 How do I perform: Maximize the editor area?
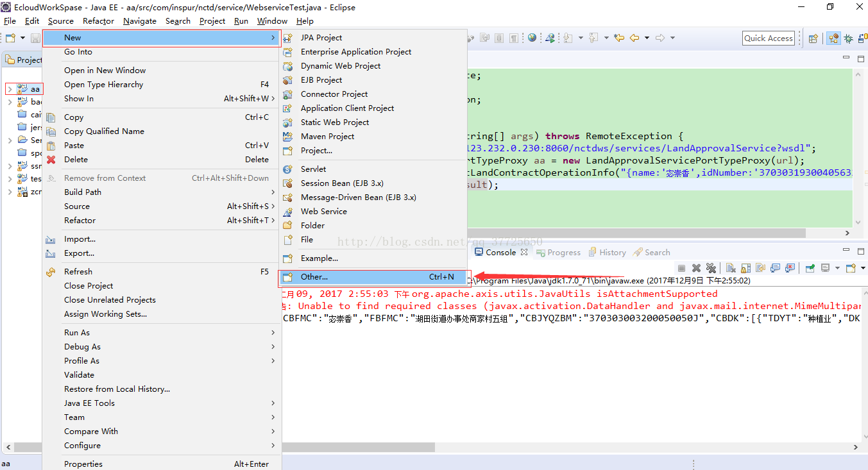[x=861, y=58]
